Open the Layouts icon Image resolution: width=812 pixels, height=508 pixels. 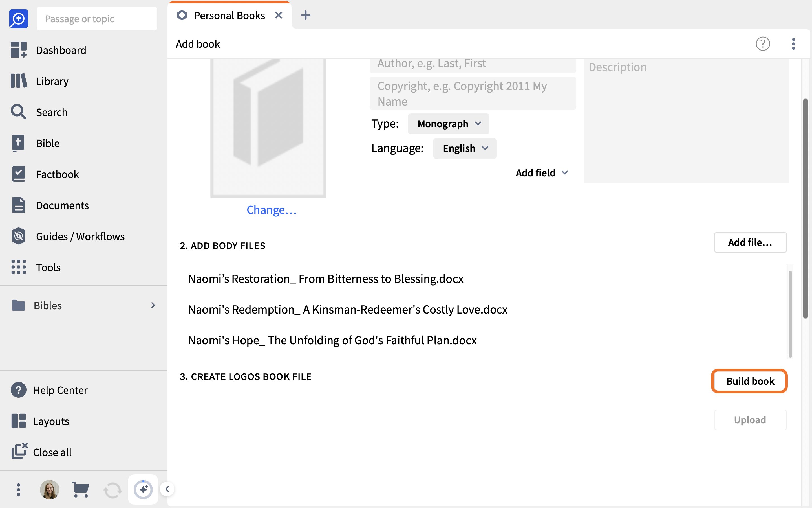click(x=18, y=421)
